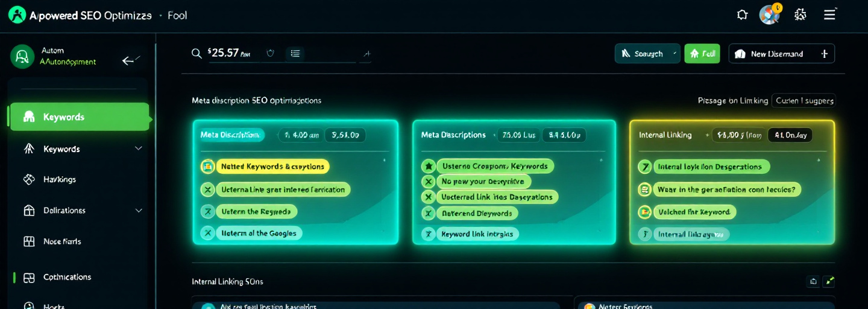This screenshot has width=868, height=309.
Task: Toggle the 'Uoterm al the Googles' check item
Action: 207,234
